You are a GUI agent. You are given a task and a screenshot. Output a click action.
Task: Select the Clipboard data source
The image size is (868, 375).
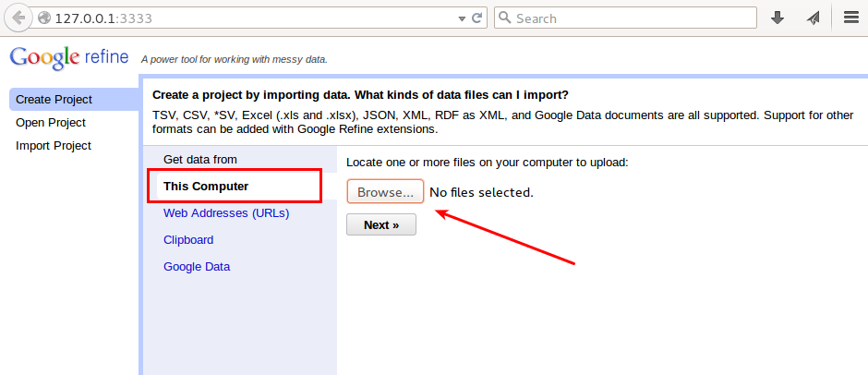(188, 240)
